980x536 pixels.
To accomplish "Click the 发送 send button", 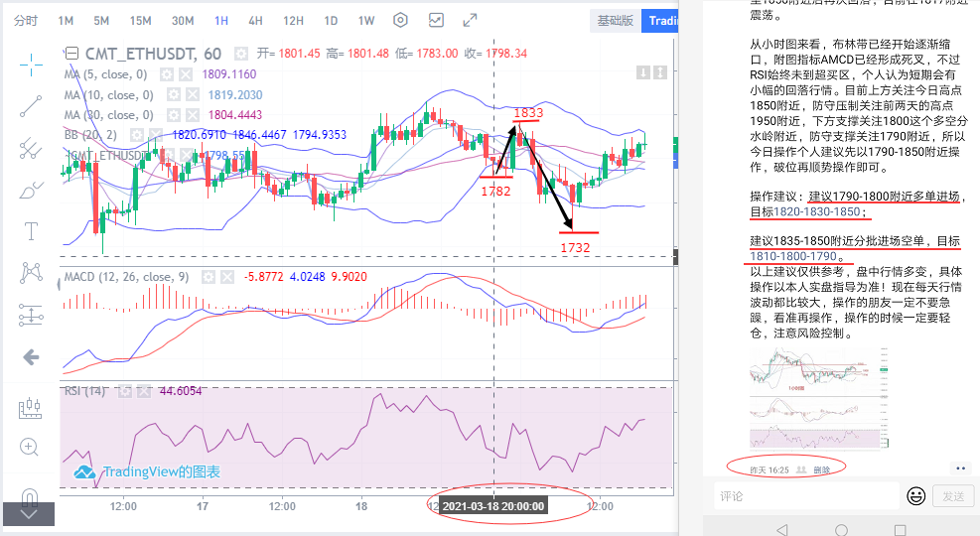I will [953, 496].
